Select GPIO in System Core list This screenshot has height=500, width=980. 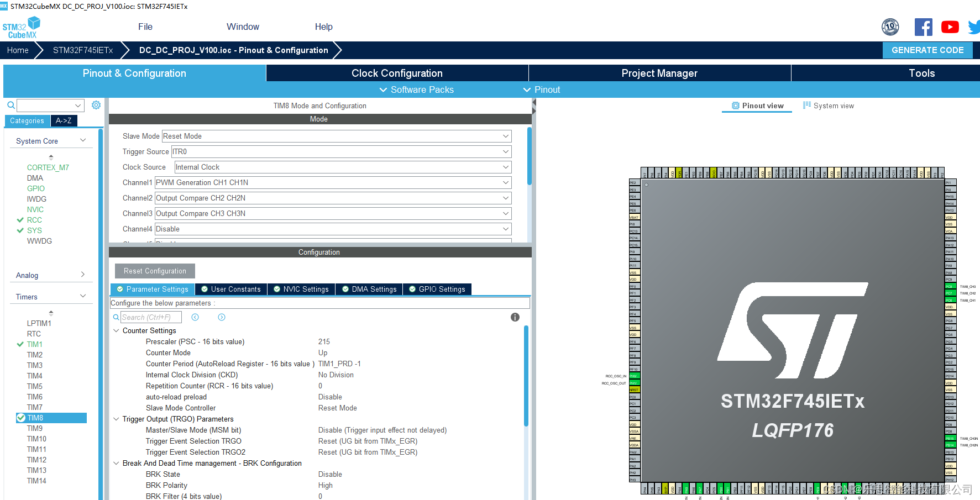[x=36, y=188]
